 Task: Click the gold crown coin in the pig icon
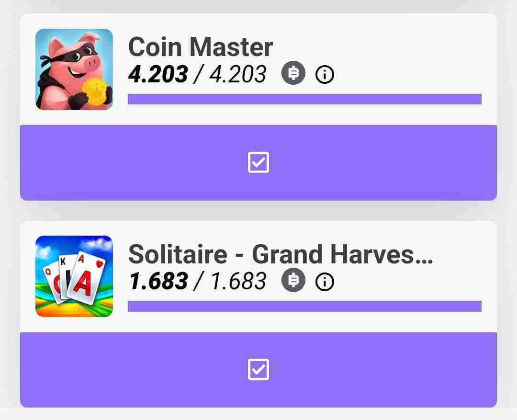click(x=93, y=91)
